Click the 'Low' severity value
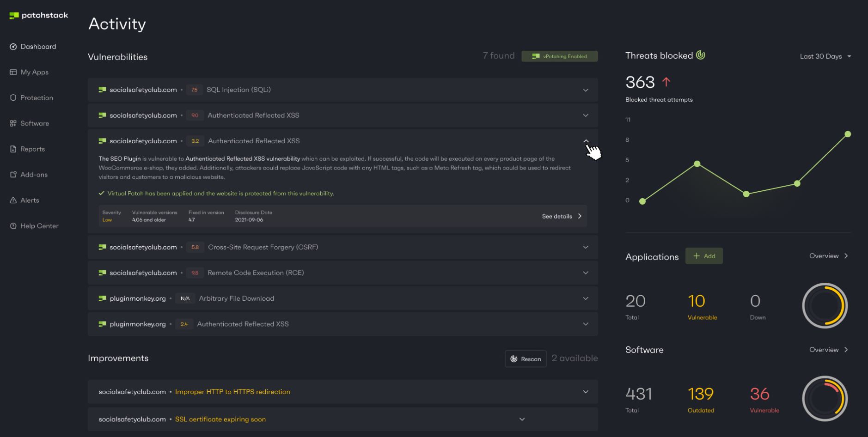 [107, 220]
